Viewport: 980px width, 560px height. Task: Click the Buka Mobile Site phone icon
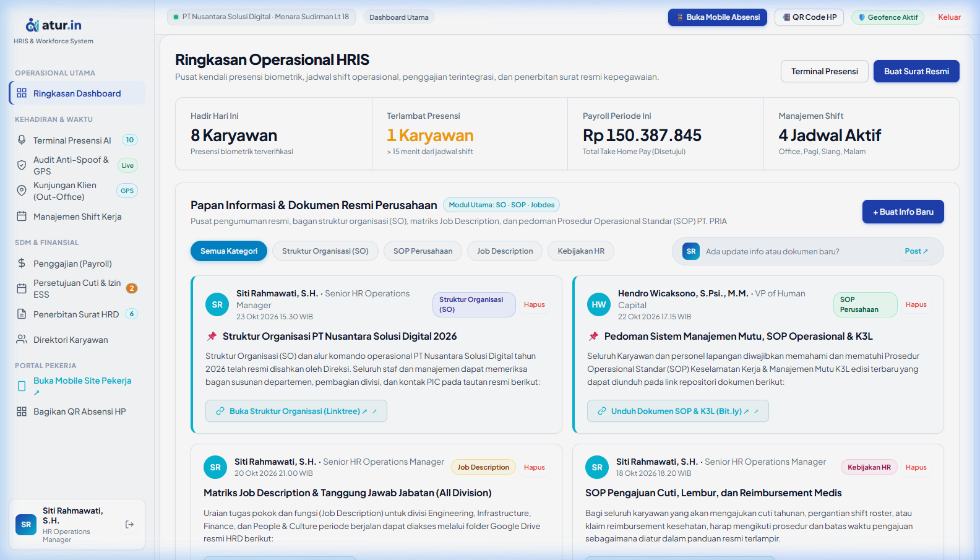tap(22, 386)
